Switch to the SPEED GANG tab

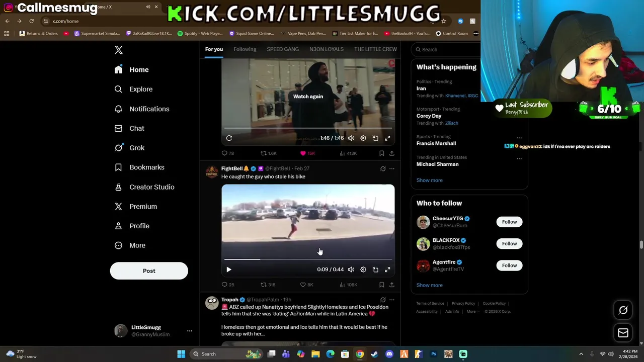pos(283,49)
